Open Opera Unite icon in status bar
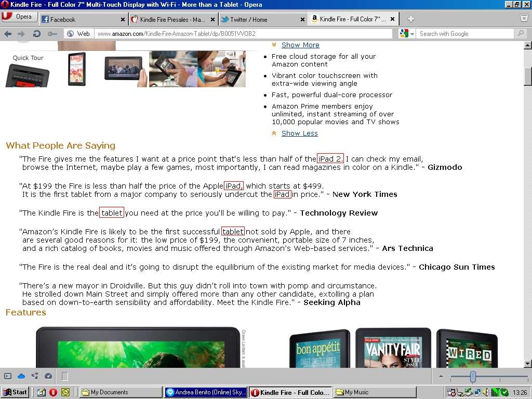532x399 pixels. tap(35, 376)
